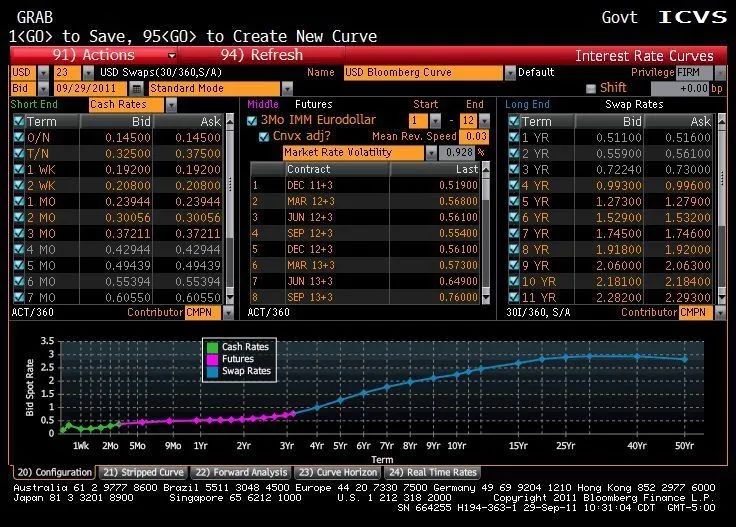Image resolution: width=736 pixels, height=527 pixels.
Task: Switch to the Stripped Curve tab
Action: (142, 472)
